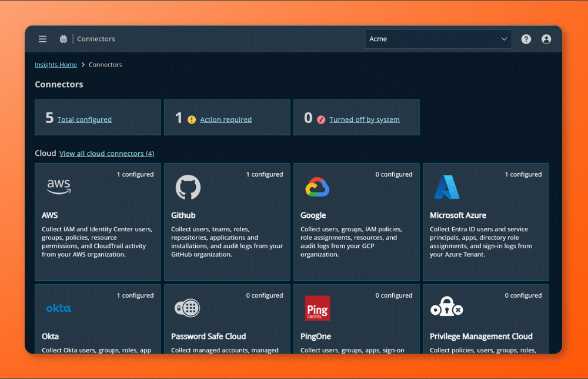Open the user account profile icon
Viewport: 588px width, 379px height.
click(546, 39)
